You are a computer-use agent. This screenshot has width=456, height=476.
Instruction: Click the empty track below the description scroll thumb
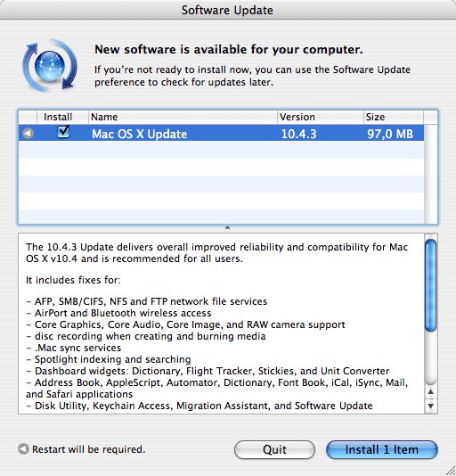tap(430, 358)
